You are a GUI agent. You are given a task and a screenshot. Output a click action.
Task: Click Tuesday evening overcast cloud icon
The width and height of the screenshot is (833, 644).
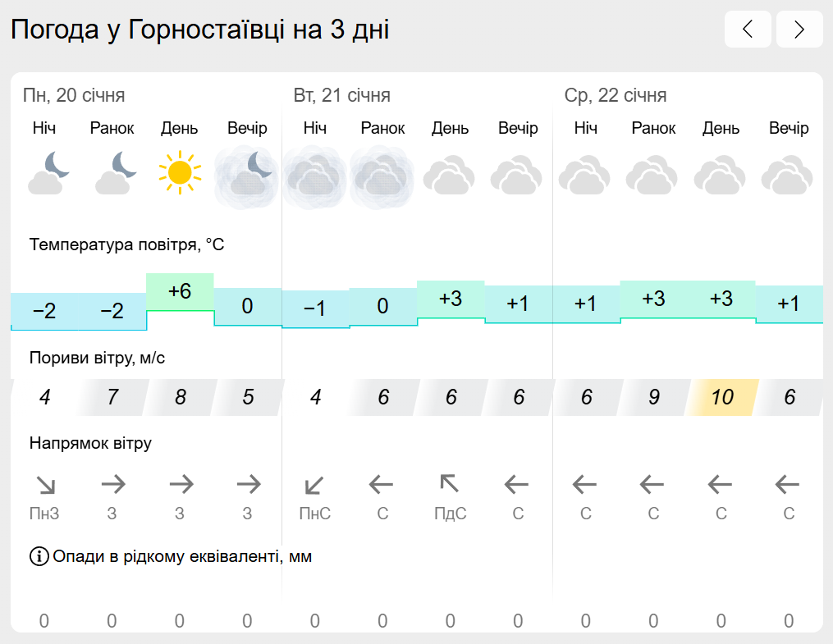click(x=517, y=174)
